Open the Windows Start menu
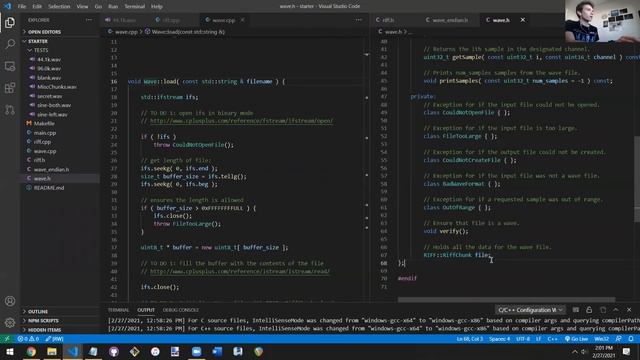 tap(10, 351)
